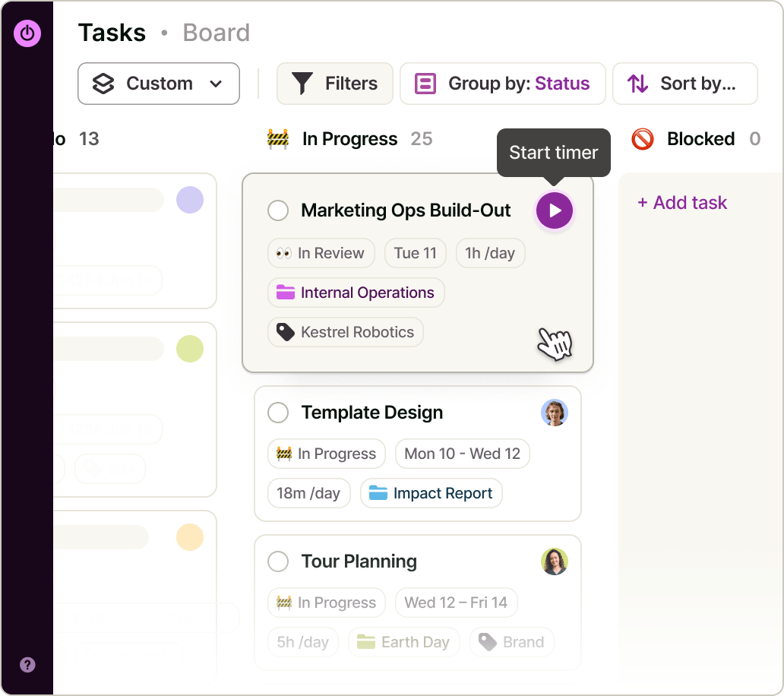Open the Filters button
Screen dimensions: 784x696
[x=334, y=84]
